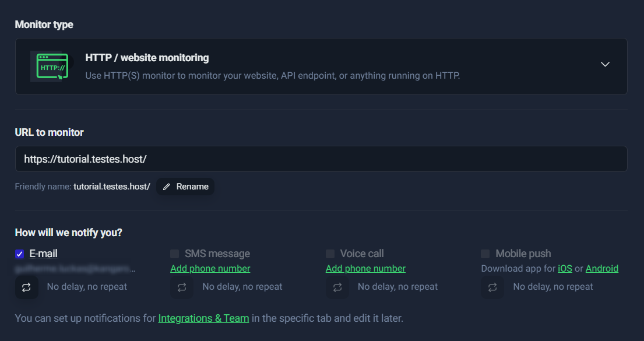Follow the Integrations & Team link

tap(203, 318)
